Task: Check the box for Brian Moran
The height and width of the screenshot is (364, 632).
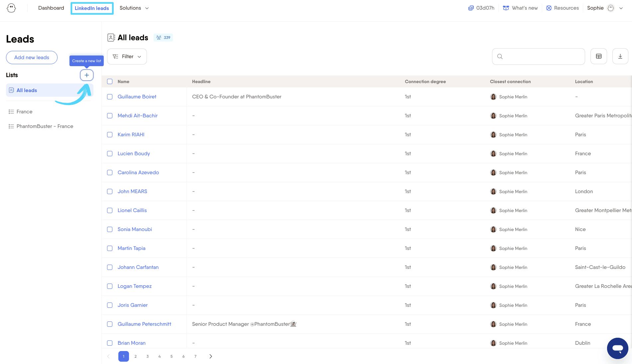Action: click(x=110, y=343)
